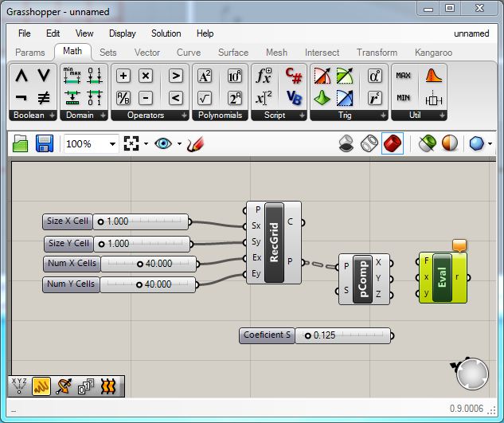This screenshot has width=504, height=423.
Task: Select the f(x) function script icon
Action: [x=264, y=76]
